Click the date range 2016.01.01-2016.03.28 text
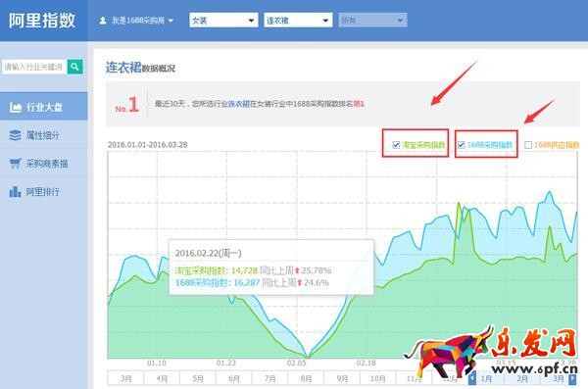 (x=147, y=145)
